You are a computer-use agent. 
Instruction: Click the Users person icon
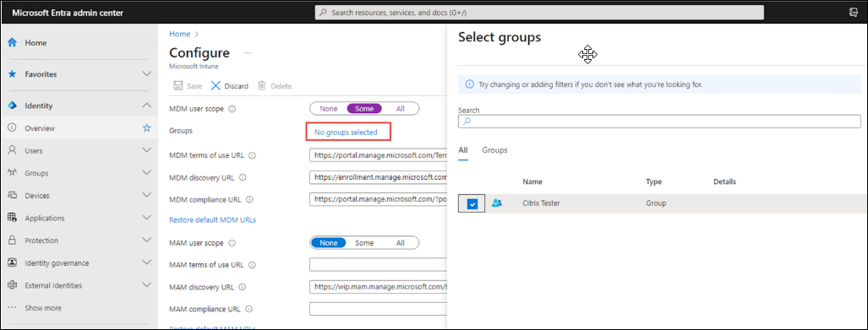[x=12, y=150]
